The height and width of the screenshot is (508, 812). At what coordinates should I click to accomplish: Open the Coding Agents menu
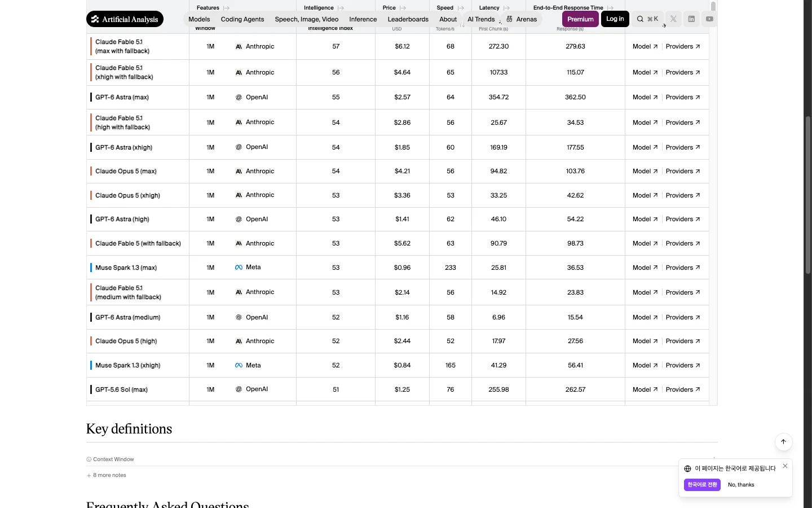242,19
